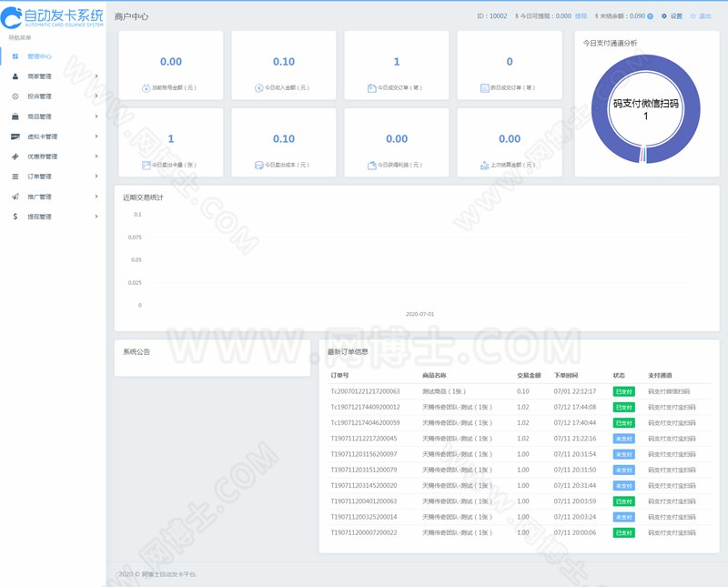Screen dimensions: 728x587
Task: Open the 订单管理 menu item
Action: (53, 177)
